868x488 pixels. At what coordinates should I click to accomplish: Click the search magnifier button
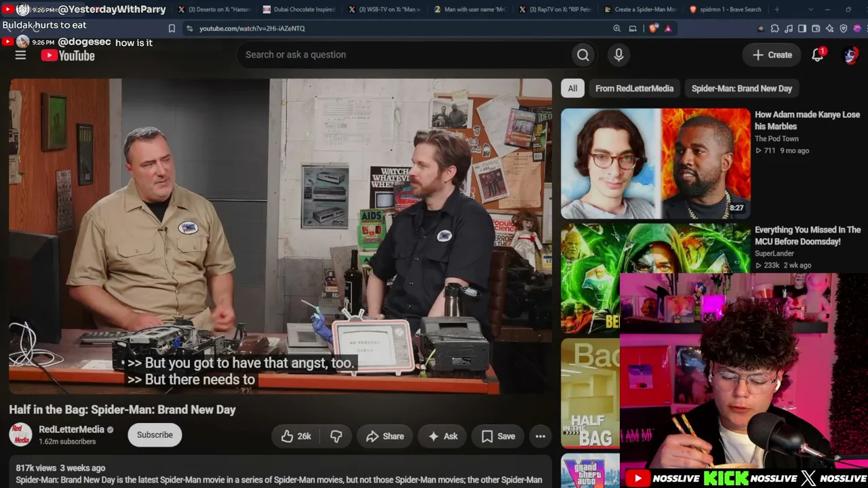pyautogui.click(x=583, y=55)
